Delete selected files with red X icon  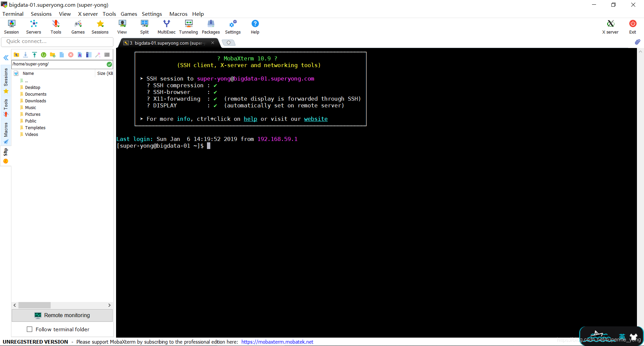[71, 55]
